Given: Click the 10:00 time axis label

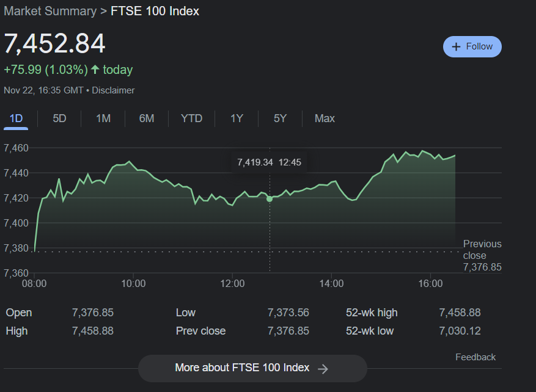Looking at the screenshot, I should pos(133,283).
